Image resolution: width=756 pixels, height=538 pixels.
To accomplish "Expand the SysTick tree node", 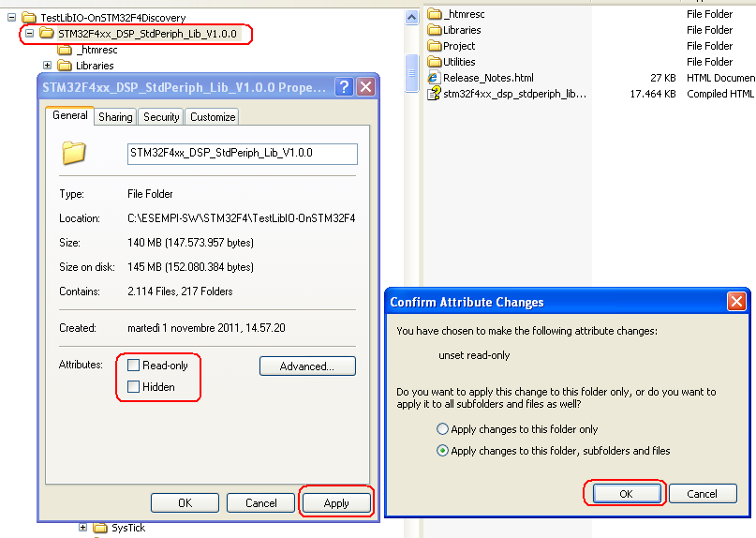I will pyautogui.click(x=83, y=528).
